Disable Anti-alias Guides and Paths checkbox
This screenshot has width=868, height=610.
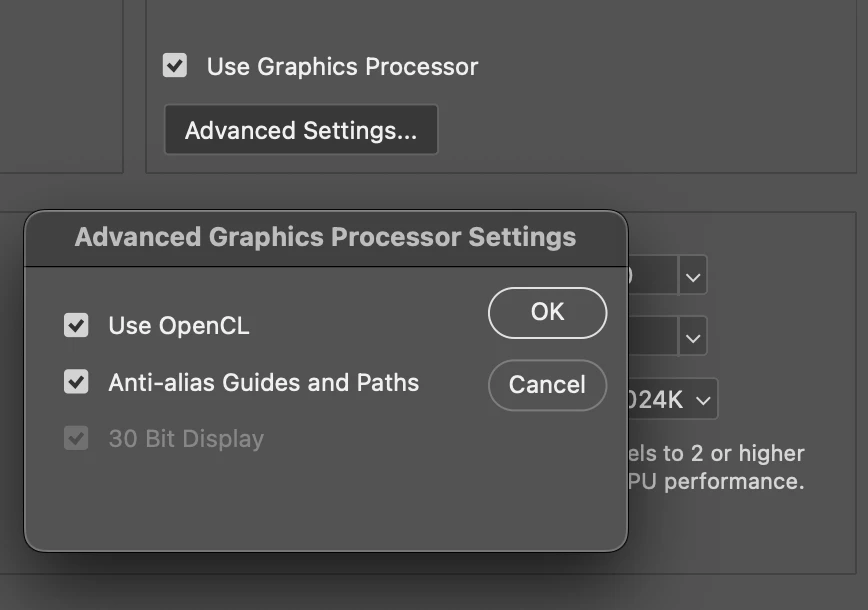(x=76, y=382)
